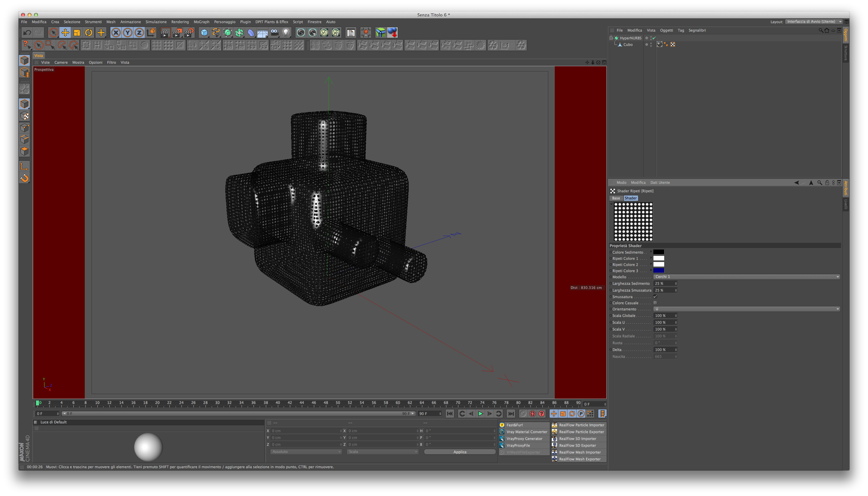Viewport: 868px width, 496px height.
Task: Open the Modello dropdown (Cerchi 1)
Action: point(746,277)
